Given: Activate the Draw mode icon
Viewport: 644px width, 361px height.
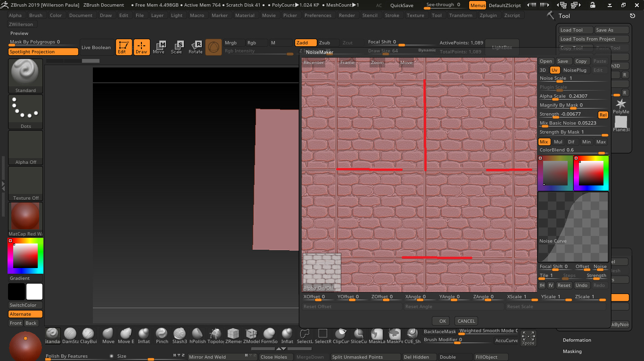Looking at the screenshot, I should point(141,47).
